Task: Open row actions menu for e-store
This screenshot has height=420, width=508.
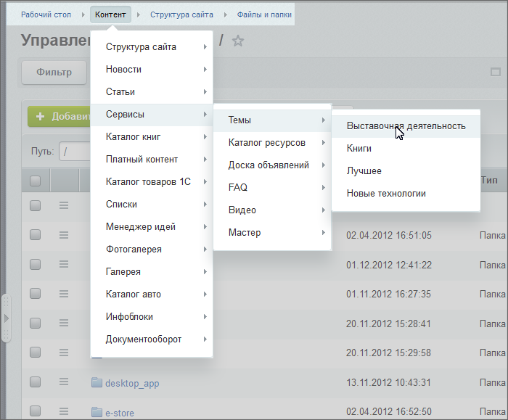Action: click(64, 413)
